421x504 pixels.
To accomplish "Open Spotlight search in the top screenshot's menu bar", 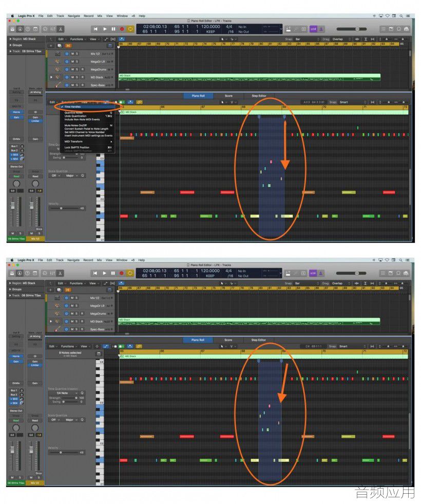I will pos(401,16).
